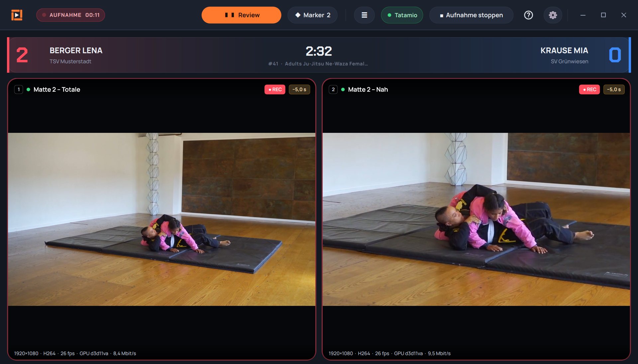
Task: Click REC badge on Nah camera
Action: click(589, 89)
